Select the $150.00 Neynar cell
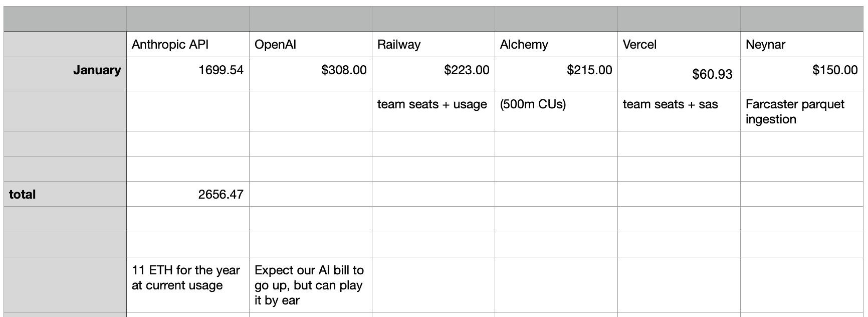Image resolution: width=868 pixels, height=317 pixels. point(801,74)
